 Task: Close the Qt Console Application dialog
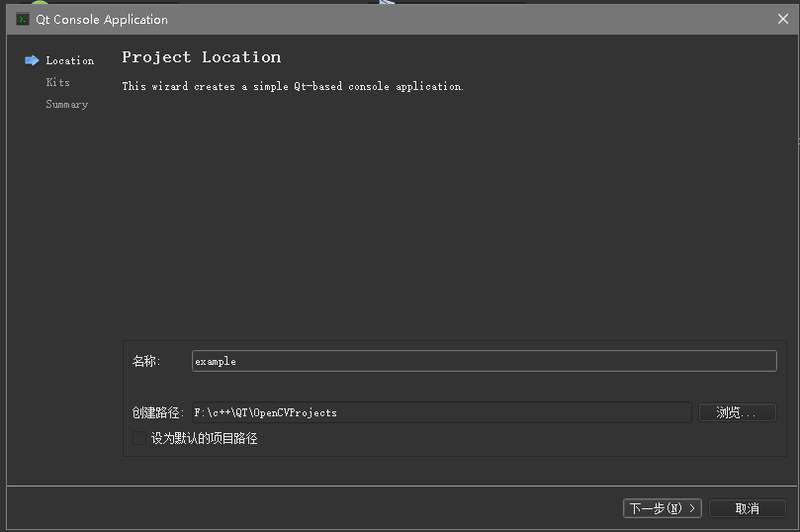point(782,20)
